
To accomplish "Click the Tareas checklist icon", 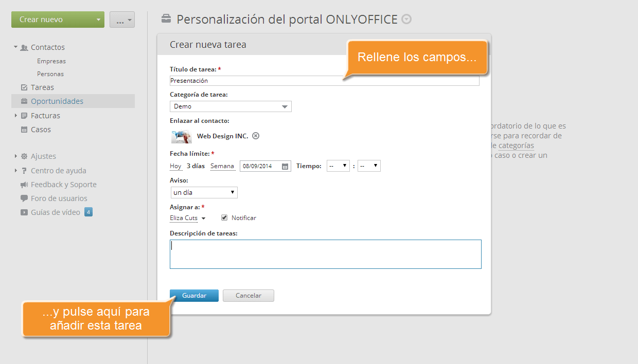I will [x=24, y=87].
